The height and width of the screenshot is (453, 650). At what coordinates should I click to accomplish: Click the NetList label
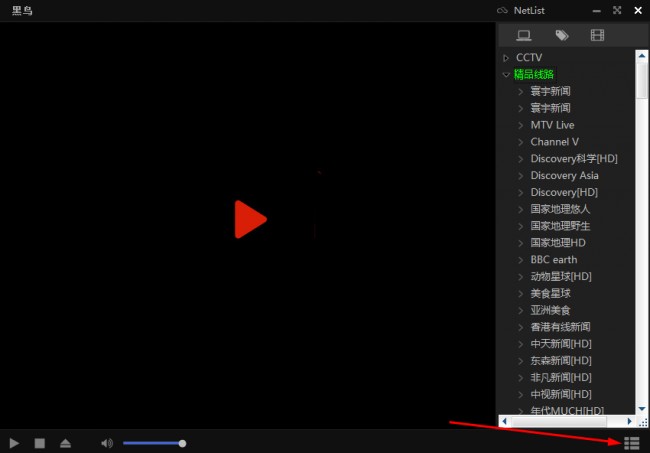[529, 10]
